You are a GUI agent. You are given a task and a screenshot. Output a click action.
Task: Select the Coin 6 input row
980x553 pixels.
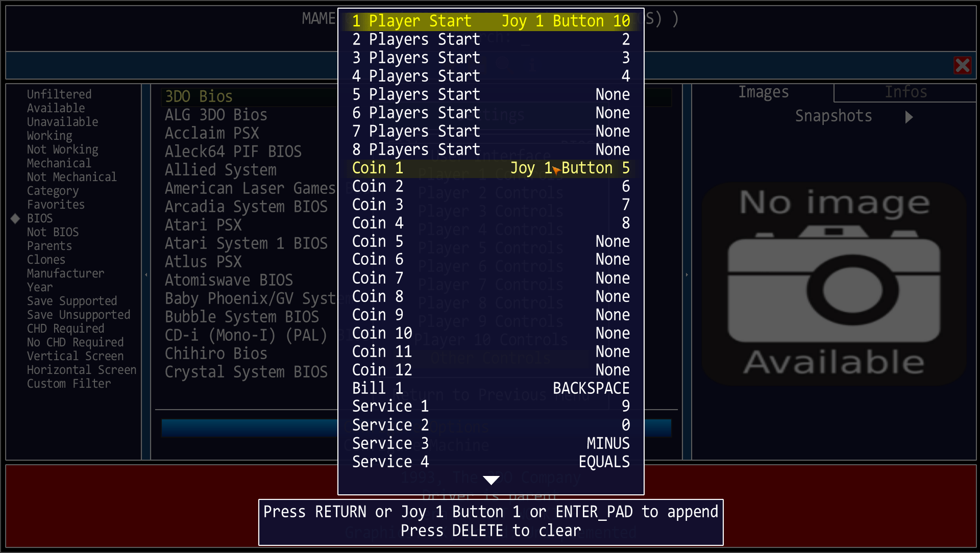(491, 260)
